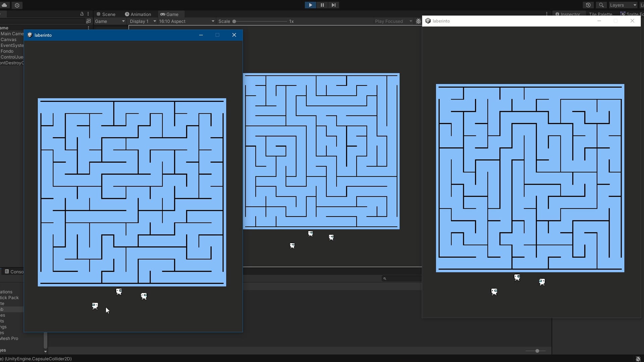Change the 16:10 Aspect ratio dropdown

186,21
